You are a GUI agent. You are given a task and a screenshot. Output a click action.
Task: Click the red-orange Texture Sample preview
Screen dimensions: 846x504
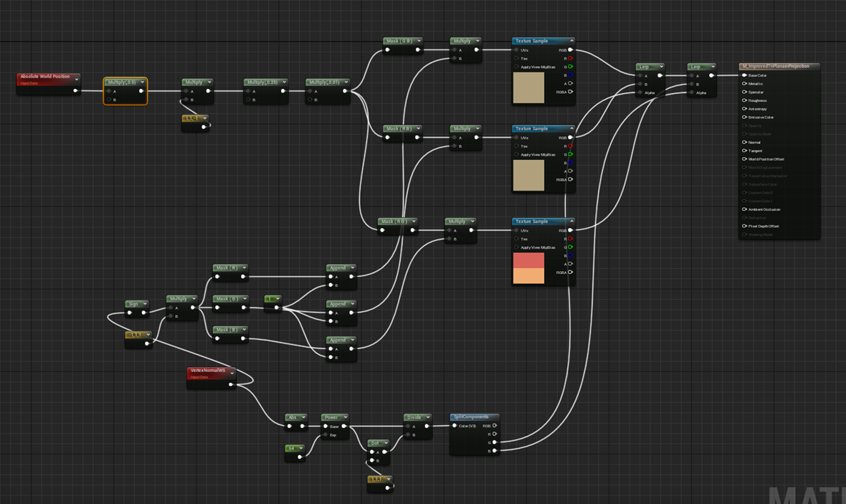pyautogui.click(x=529, y=268)
